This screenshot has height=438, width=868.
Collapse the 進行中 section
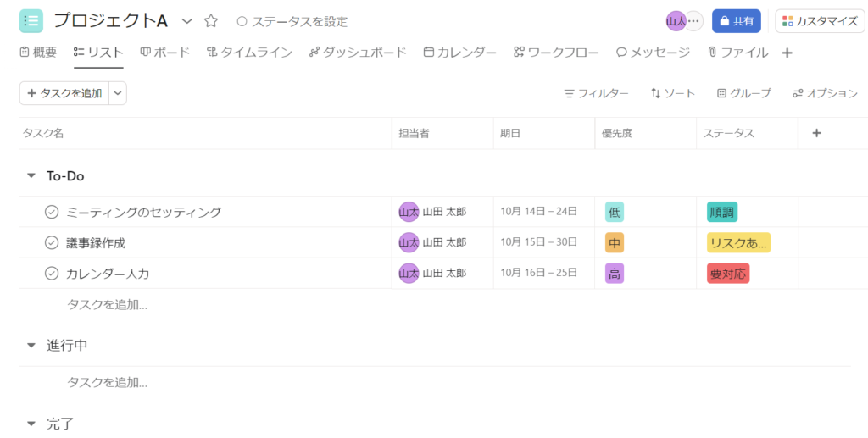coord(31,346)
